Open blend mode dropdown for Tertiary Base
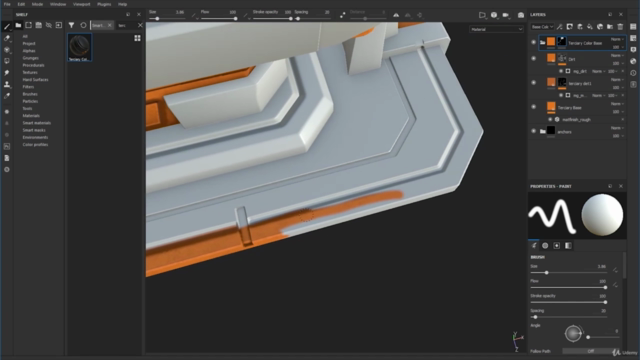Viewport: 640px width, 360px height. coord(617,104)
